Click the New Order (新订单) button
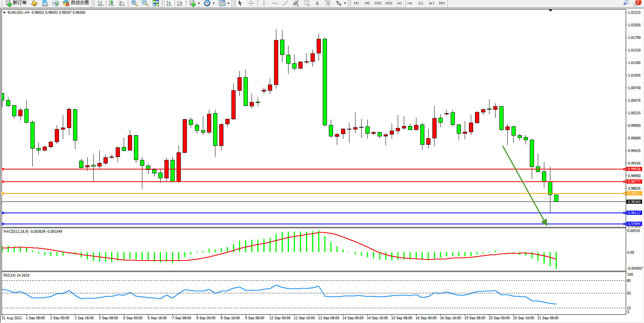Screen dimensions: 644x323 click(16, 3)
